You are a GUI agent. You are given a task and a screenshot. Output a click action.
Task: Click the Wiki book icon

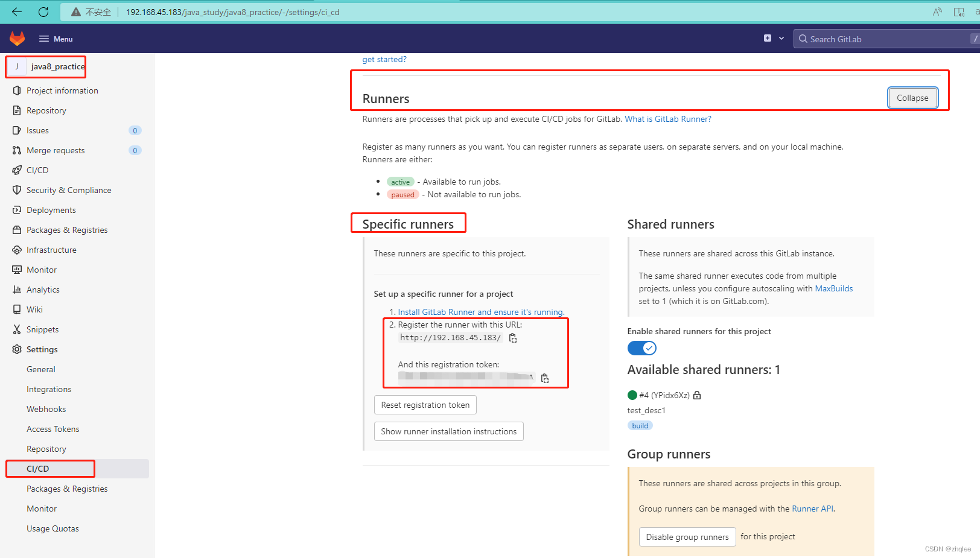[x=17, y=309]
